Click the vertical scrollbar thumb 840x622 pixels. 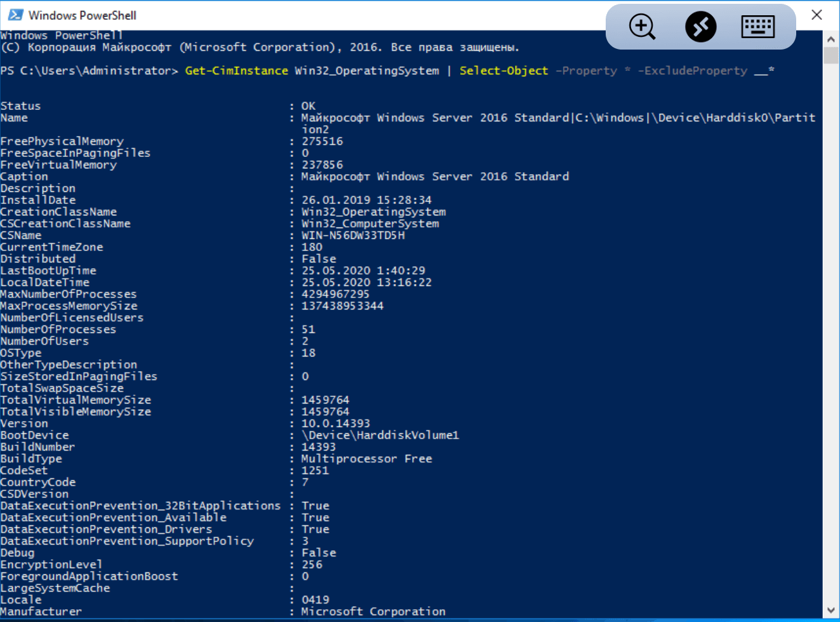click(x=830, y=56)
